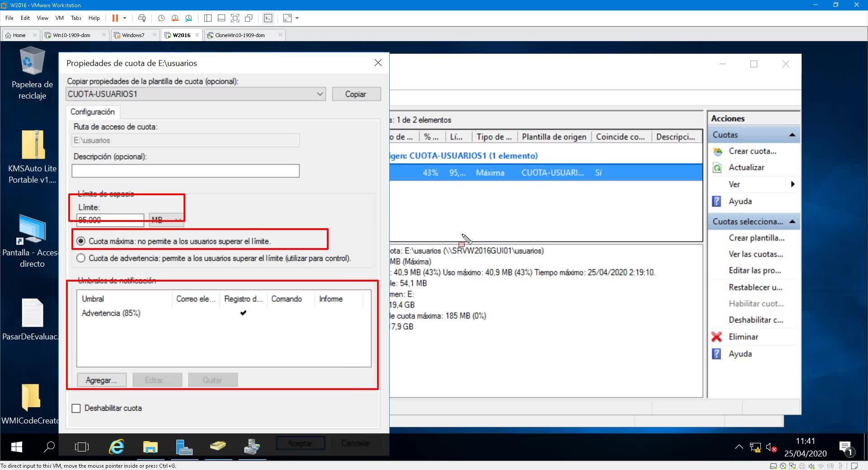Collapse the Cuotas actions section
The width and height of the screenshot is (868, 470).
[x=792, y=135]
